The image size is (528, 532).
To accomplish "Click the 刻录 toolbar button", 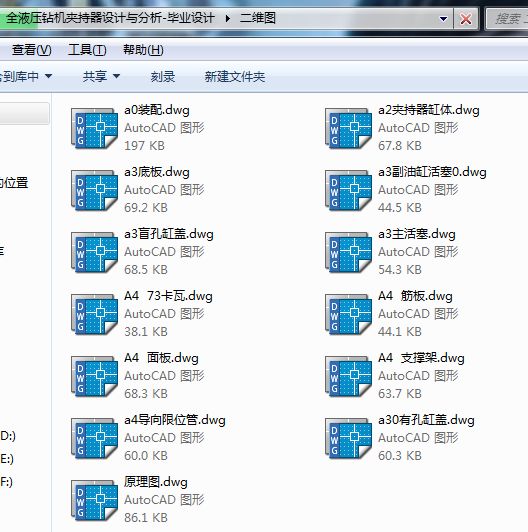I will [x=163, y=77].
